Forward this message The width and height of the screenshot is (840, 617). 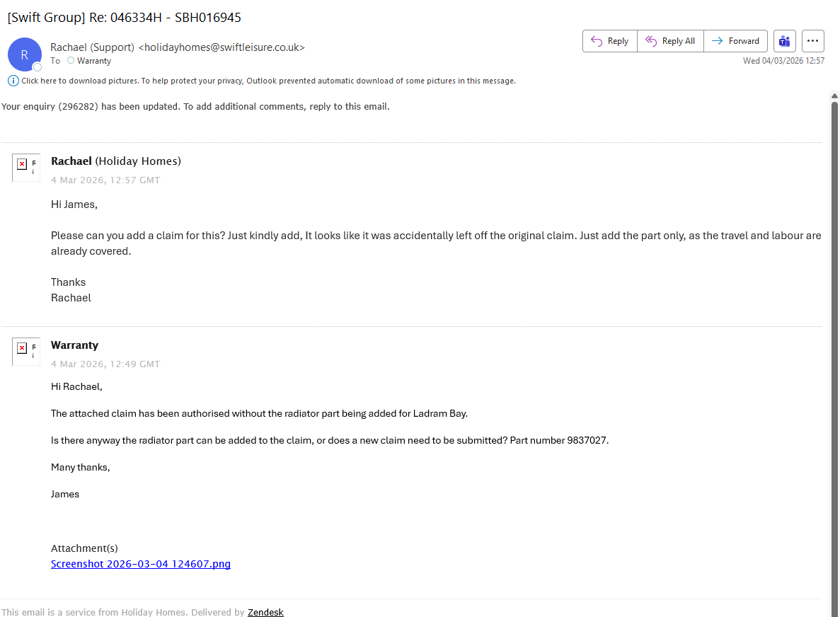tap(735, 41)
